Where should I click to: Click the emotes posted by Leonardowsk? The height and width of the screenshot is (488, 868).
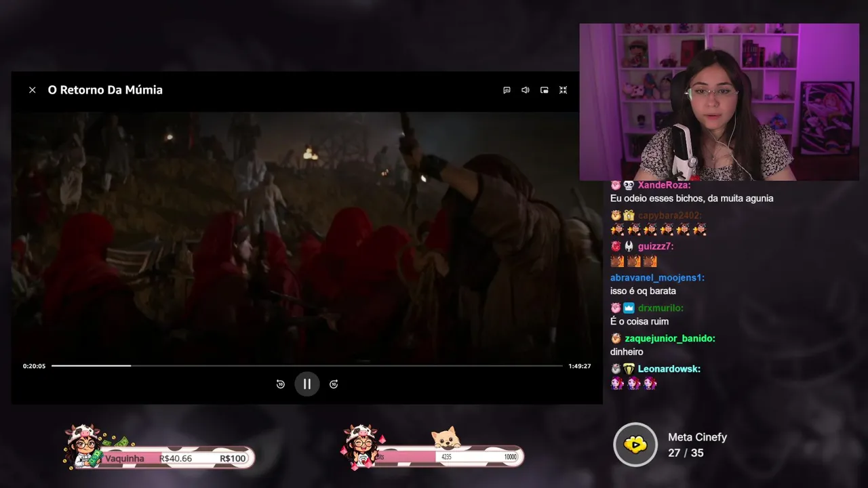point(633,384)
